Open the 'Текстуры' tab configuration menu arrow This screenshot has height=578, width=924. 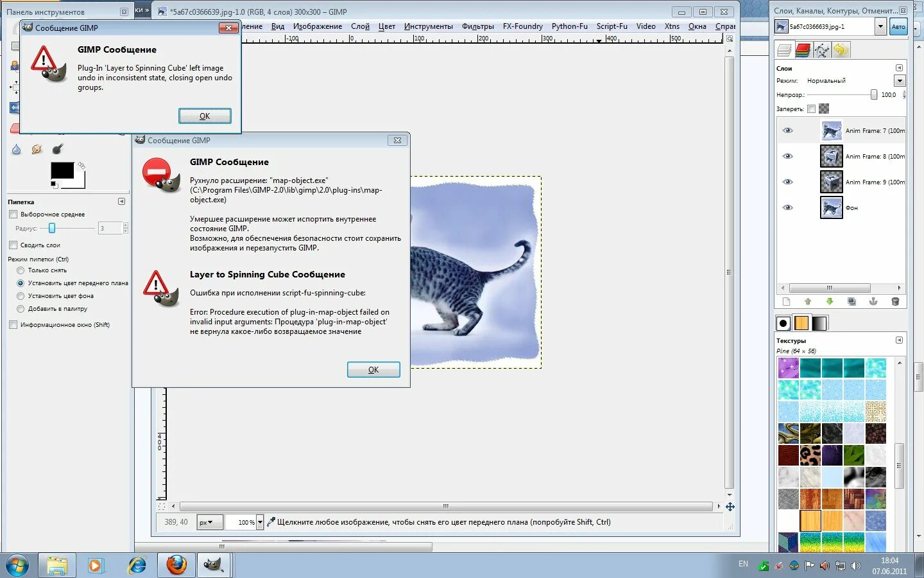[x=899, y=340]
